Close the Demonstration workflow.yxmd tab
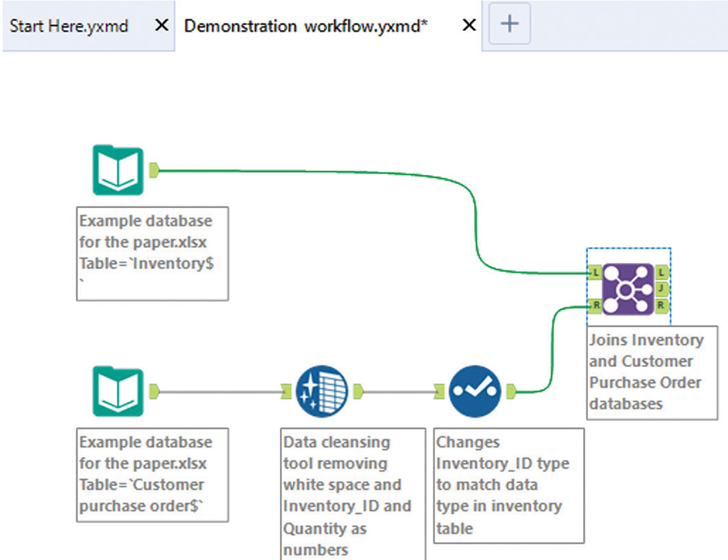 [x=468, y=25]
